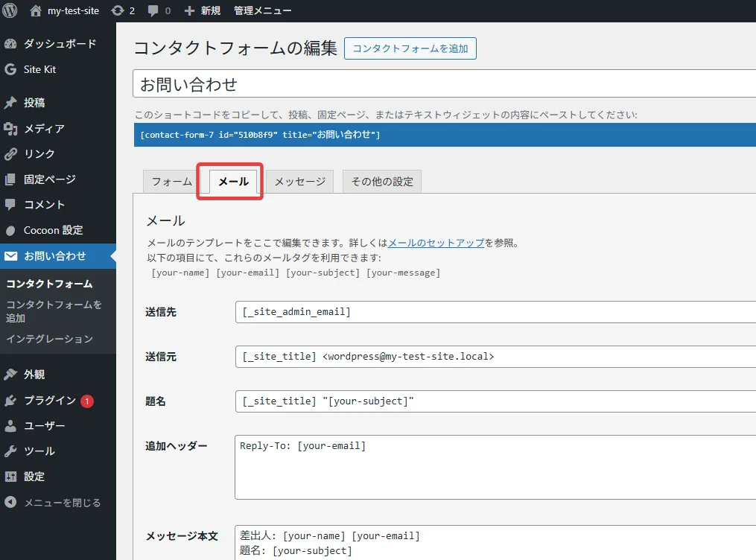Click the 設定 sliders icon

(10, 477)
